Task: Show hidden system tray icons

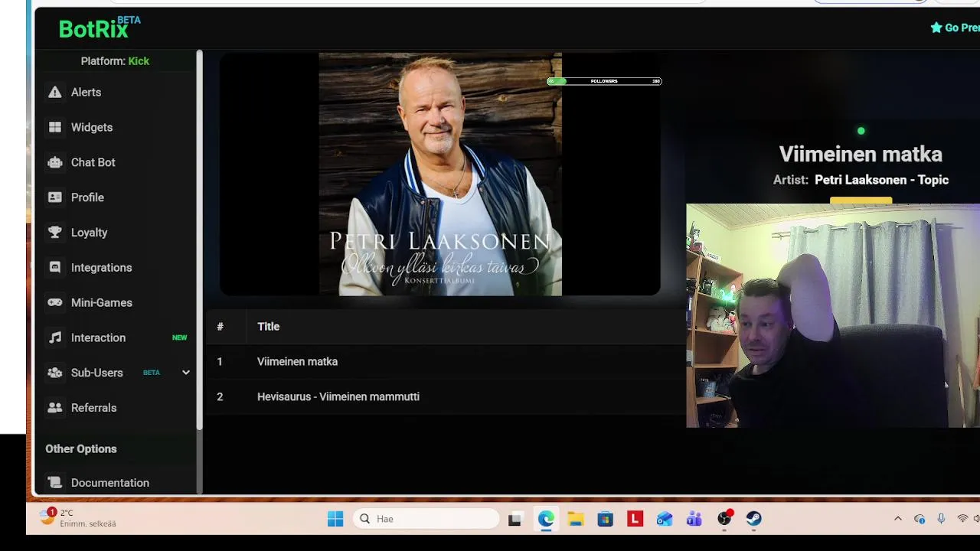Action: (898, 519)
